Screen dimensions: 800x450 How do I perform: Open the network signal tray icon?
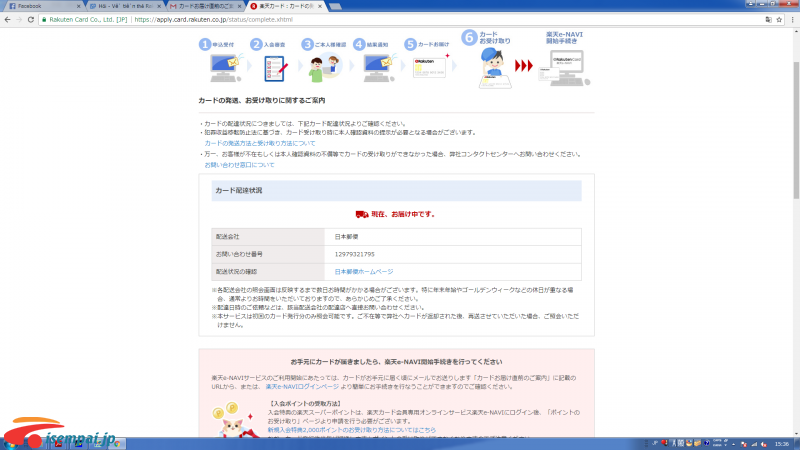pos(754,444)
